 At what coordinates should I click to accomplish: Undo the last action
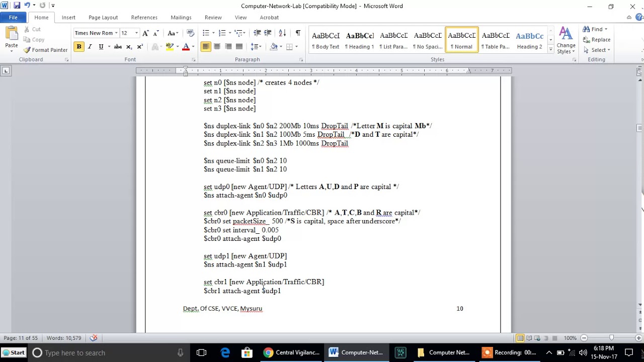pos(27,6)
